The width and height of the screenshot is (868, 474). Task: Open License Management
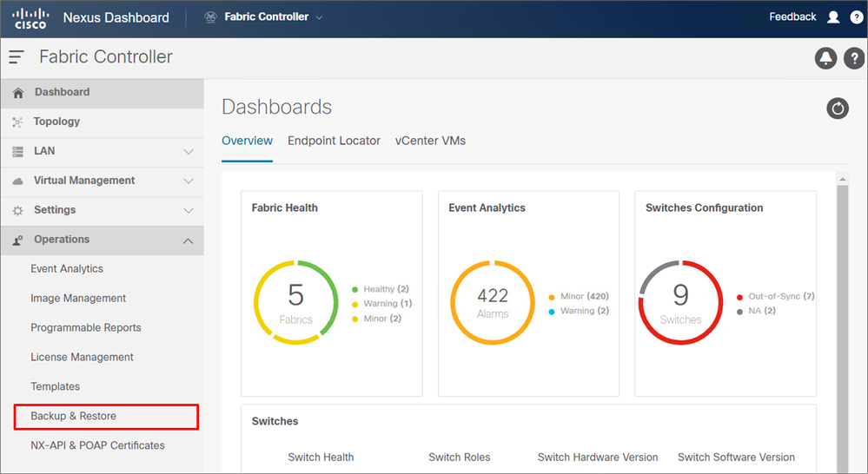[x=82, y=358]
